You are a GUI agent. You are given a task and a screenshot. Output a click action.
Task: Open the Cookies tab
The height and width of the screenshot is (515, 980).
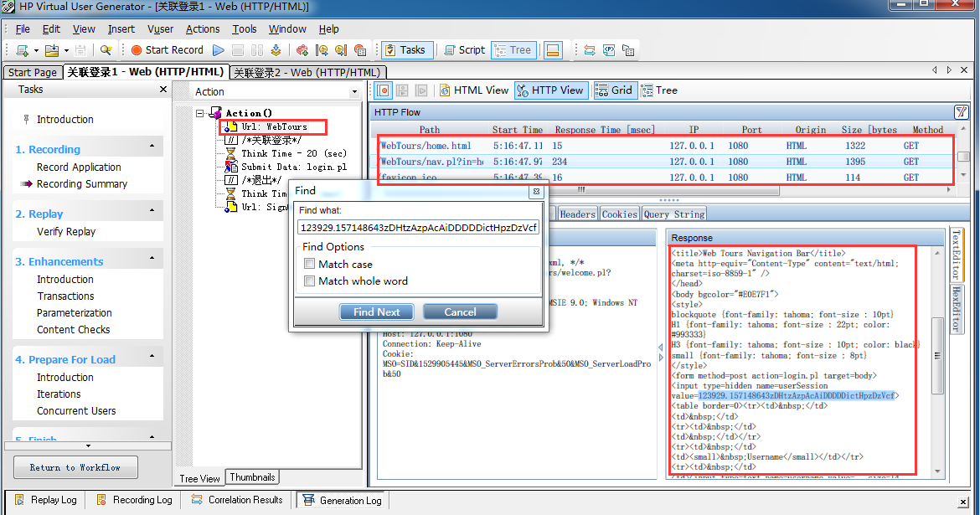pyautogui.click(x=619, y=214)
